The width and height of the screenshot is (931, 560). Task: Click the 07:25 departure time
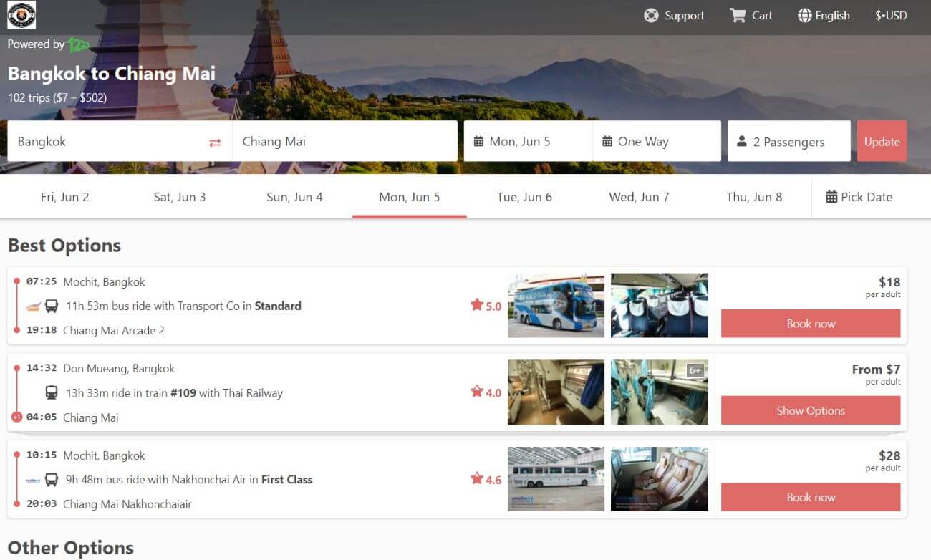coord(41,281)
